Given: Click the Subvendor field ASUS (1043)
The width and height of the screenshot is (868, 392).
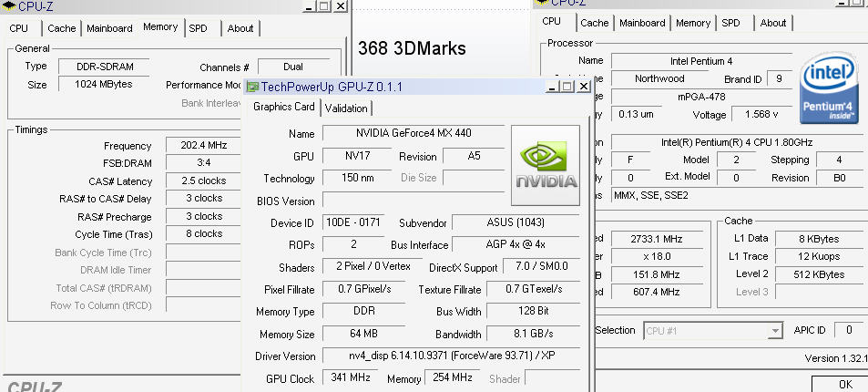Looking at the screenshot, I should pyautogui.click(x=516, y=222).
